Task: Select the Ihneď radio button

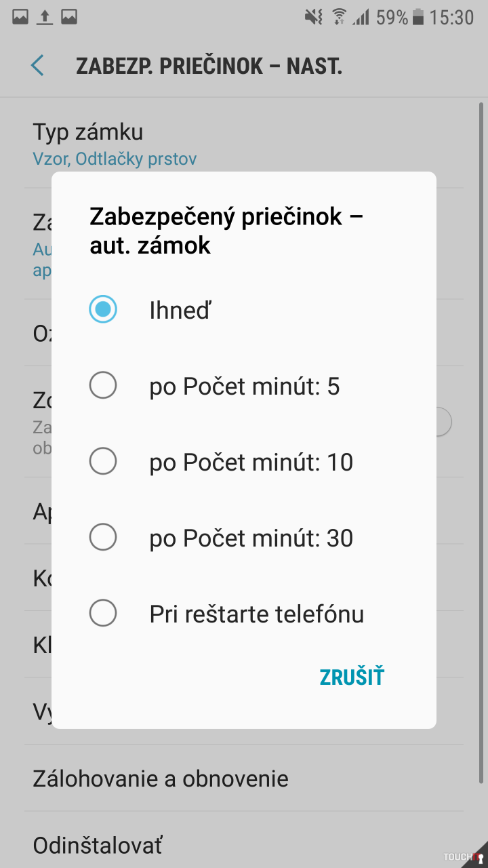Action: [103, 310]
